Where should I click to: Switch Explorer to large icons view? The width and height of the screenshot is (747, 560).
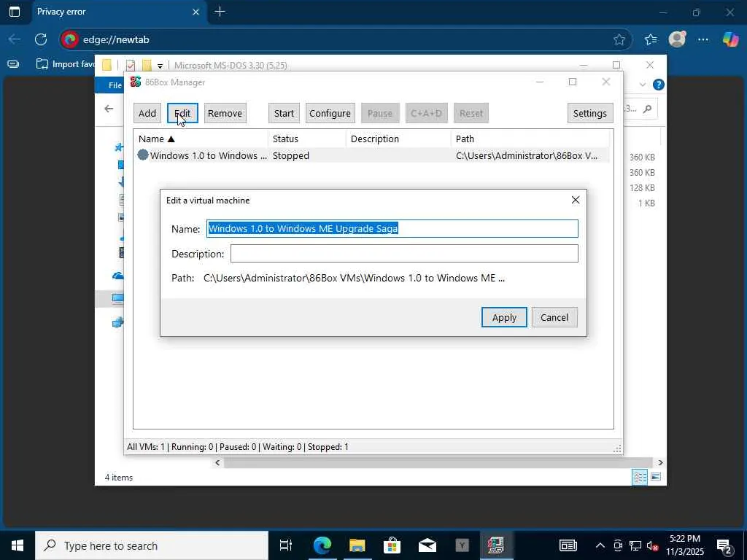(656, 477)
